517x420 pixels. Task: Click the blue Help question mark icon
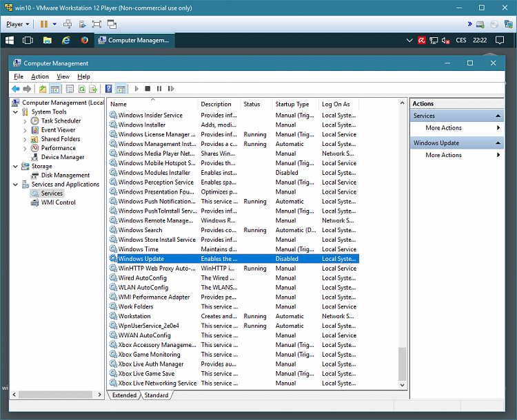point(108,89)
